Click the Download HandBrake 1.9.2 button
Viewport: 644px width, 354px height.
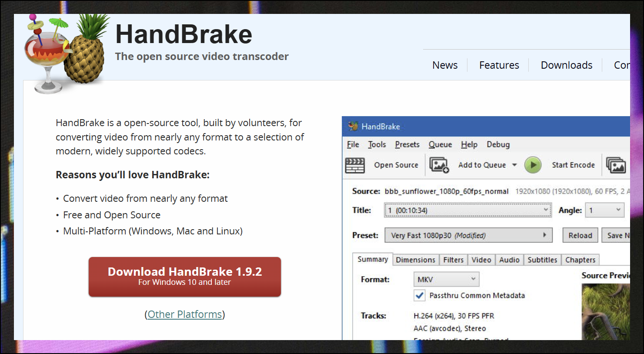pyautogui.click(x=185, y=277)
